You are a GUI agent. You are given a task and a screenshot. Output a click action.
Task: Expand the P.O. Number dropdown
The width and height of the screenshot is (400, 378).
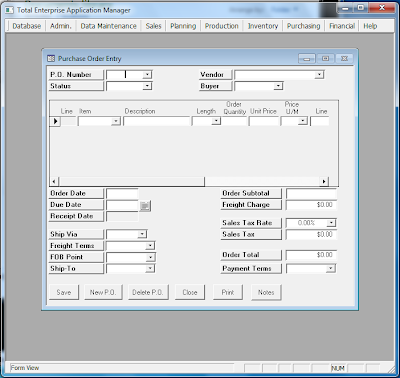[147, 75]
